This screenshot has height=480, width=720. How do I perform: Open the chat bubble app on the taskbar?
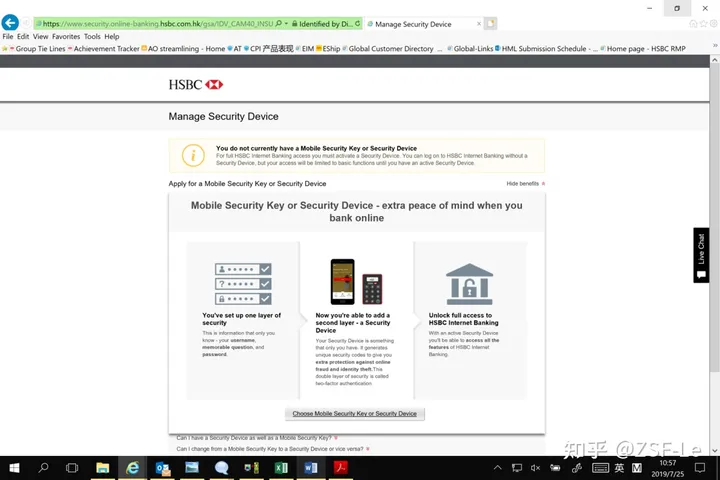click(x=222, y=468)
